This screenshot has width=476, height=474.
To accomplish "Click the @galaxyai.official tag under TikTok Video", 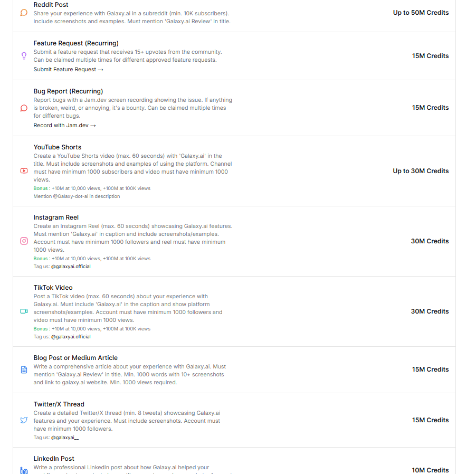I will click(71, 337).
